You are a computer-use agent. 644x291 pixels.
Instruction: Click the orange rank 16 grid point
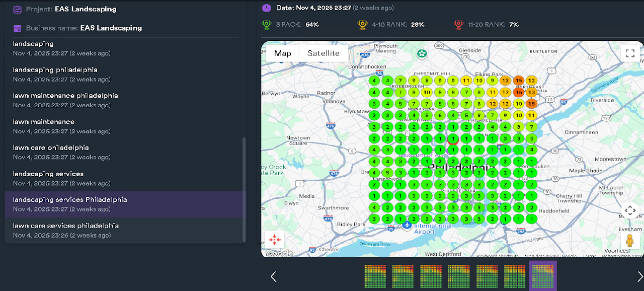click(x=519, y=92)
